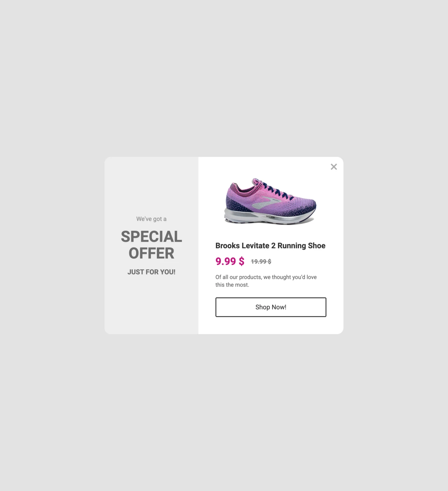448x491 pixels.
Task: Click the "Of all our products" description line
Action: [266, 277]
